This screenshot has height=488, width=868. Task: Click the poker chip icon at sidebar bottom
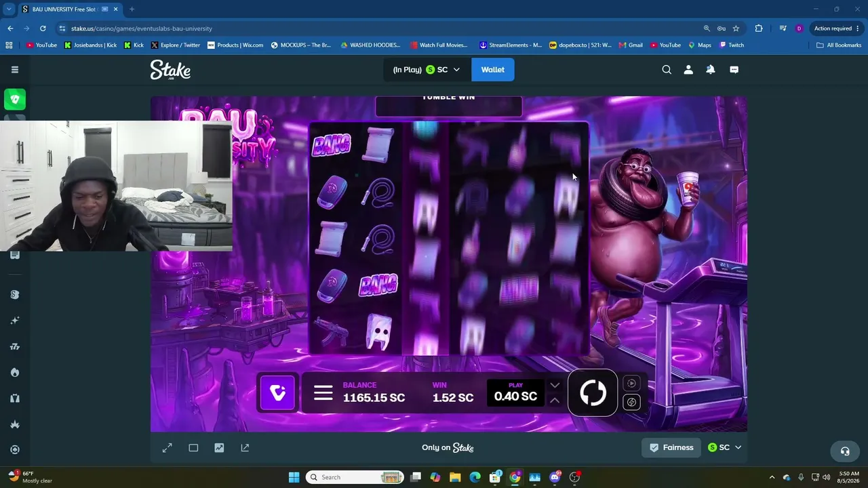15,449
